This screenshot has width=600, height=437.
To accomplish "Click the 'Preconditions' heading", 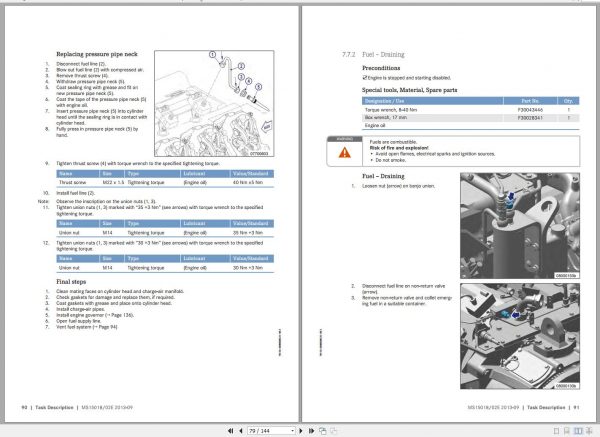I will pyautogui.click(x=381, y=68).
